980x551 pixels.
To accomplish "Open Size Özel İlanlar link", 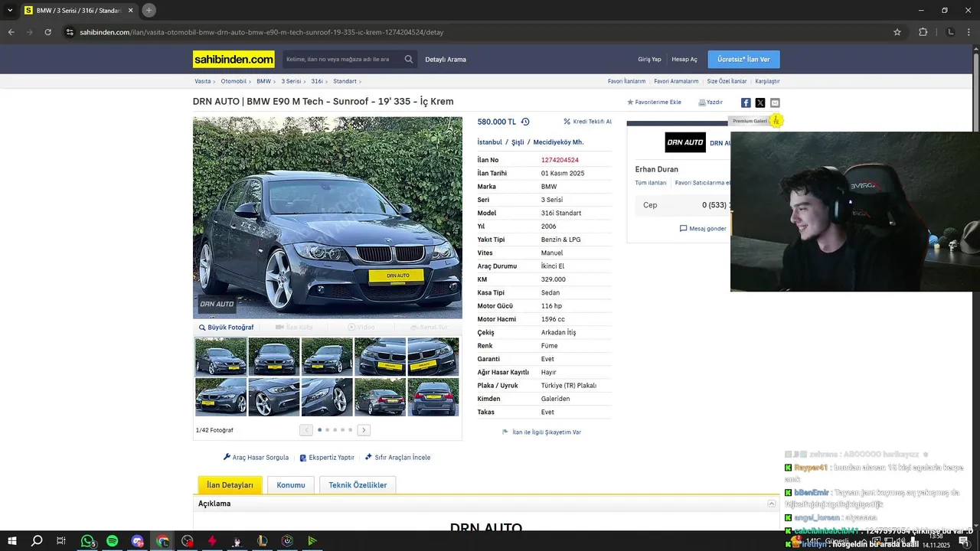I will (x=727, y=81).
